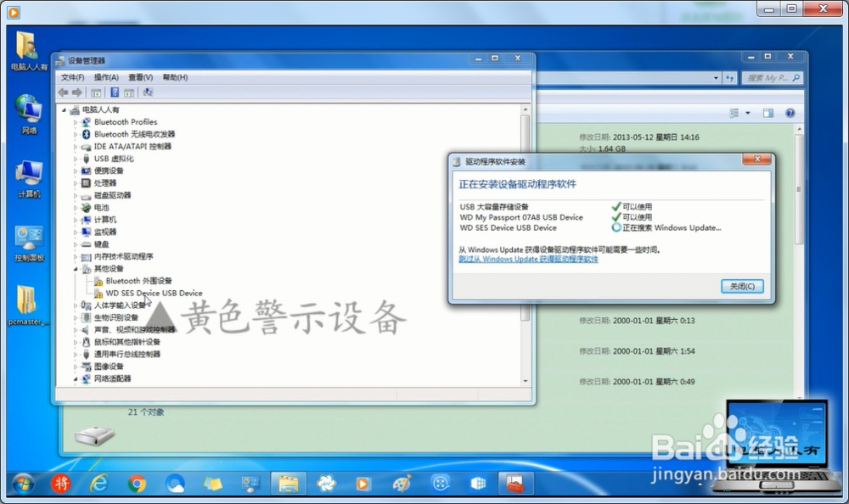Screen dimensions: 849x504
Task: Click the Device Manager vertical scrollbar down arrow
Action: point(526,381)
